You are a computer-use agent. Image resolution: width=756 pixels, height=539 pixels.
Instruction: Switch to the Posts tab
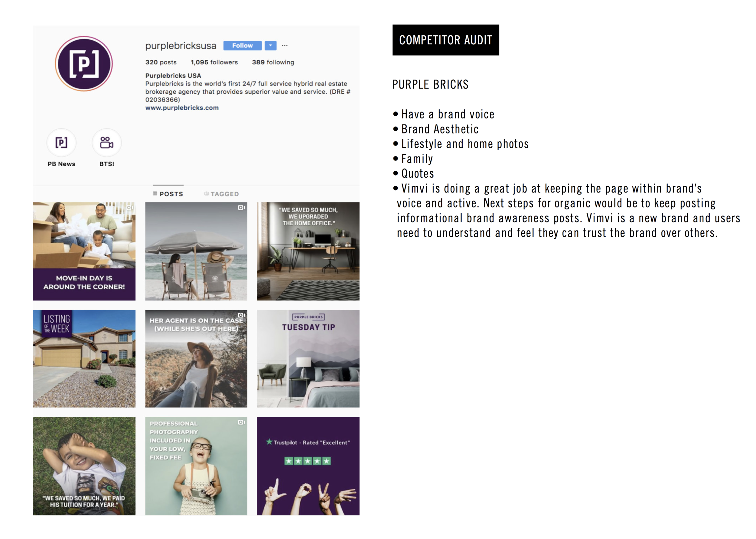pos(168,194)
